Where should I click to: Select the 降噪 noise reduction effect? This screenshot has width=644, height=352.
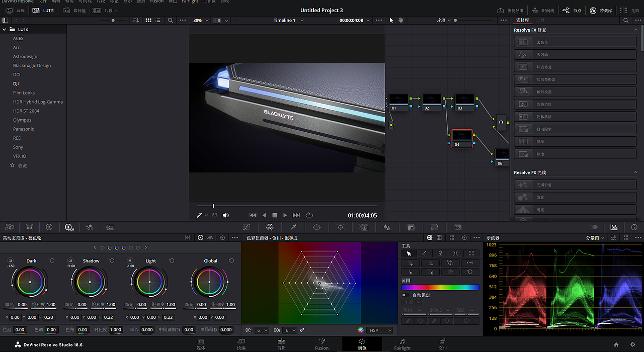(576, 142)
